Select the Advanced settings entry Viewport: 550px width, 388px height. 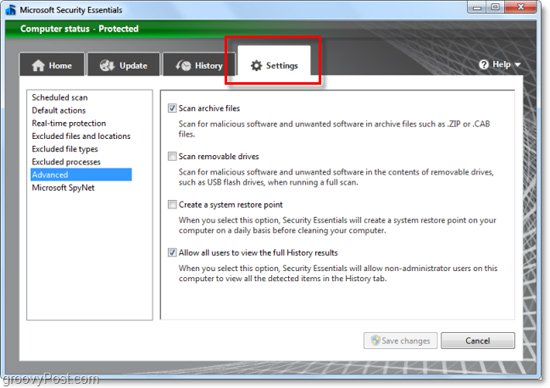tap(81, 175)
